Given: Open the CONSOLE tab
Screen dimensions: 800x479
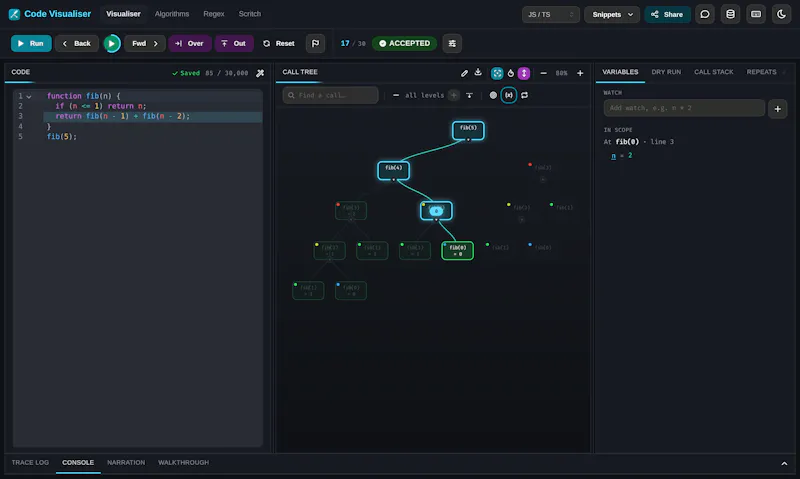Looking at the screenshot, I should pos(78,463).
